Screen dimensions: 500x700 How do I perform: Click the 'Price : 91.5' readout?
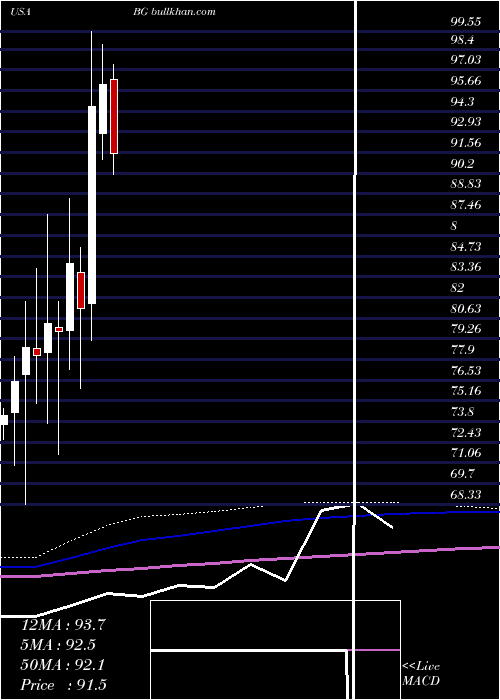click(63, 685)
